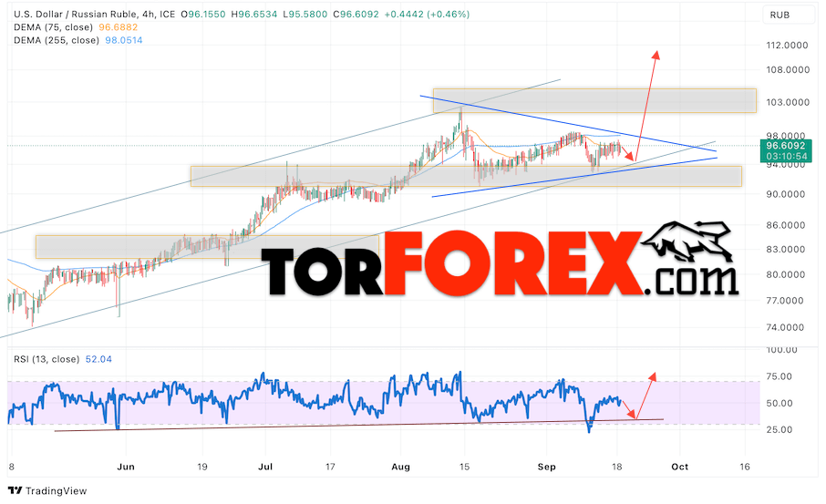
Task: Click the 18 date label on time axis
Action: tap(617, 467)
